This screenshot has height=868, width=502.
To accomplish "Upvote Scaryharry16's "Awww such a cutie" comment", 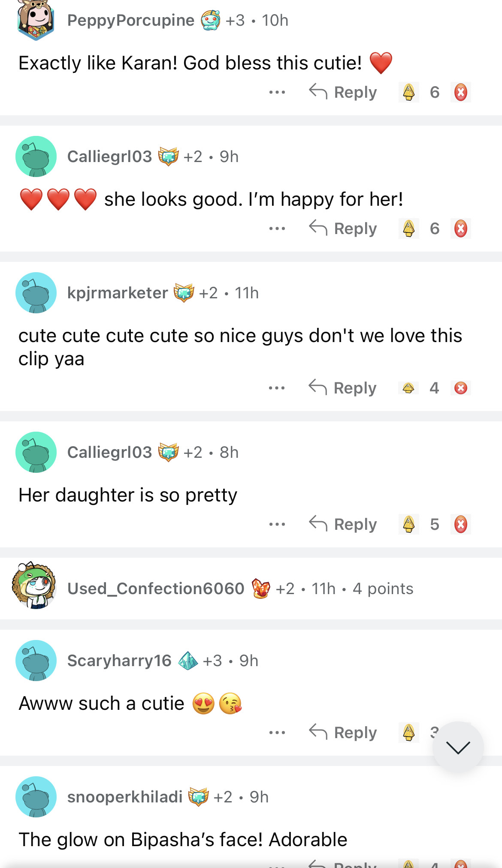I will pyautogui.click(x=408, y=733).
